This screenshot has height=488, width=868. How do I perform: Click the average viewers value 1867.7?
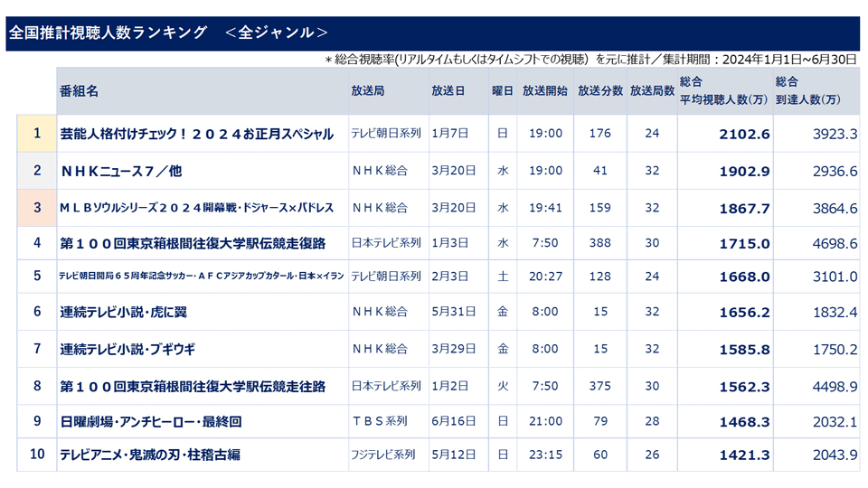(744, 209)
